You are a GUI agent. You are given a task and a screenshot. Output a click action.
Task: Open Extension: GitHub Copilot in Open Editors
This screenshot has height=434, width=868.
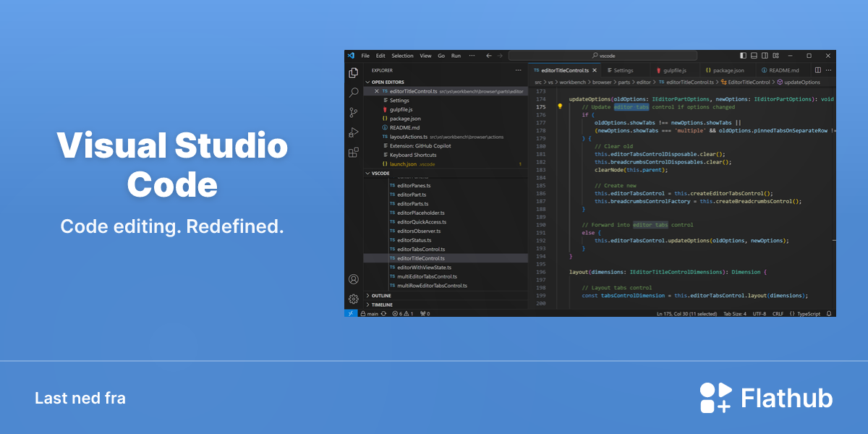446,145
